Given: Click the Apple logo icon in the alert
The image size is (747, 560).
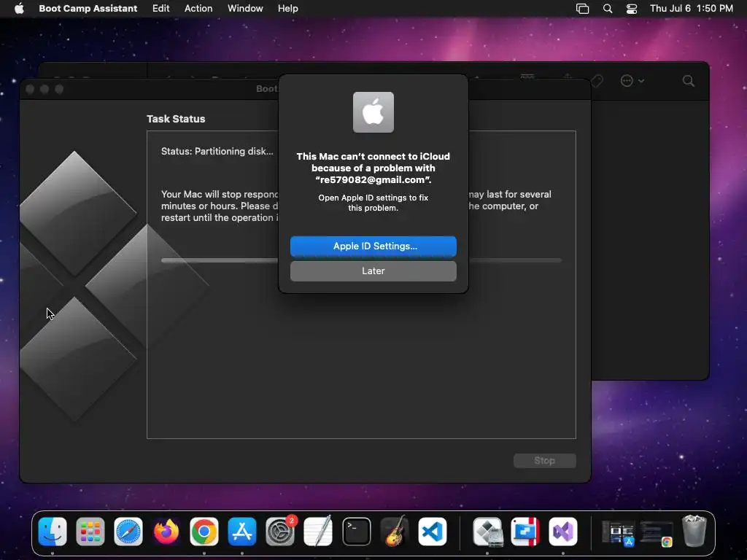Looking at the screenshot, I should (373, 112).
